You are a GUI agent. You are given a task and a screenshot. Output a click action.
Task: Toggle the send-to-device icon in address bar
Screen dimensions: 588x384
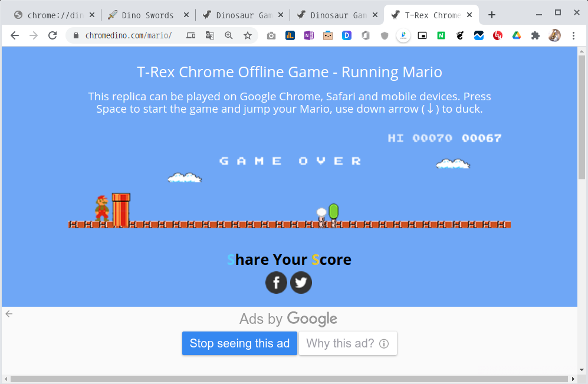[190, 35]
